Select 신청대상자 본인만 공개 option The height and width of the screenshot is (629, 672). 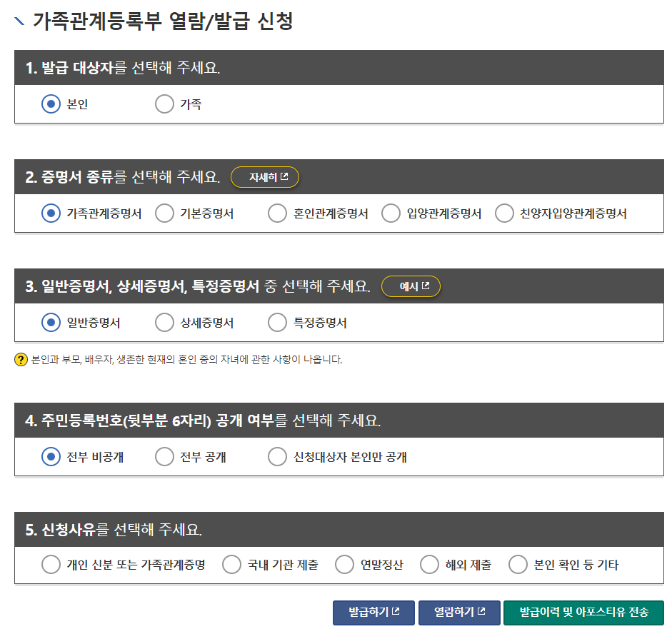point(277,457)
